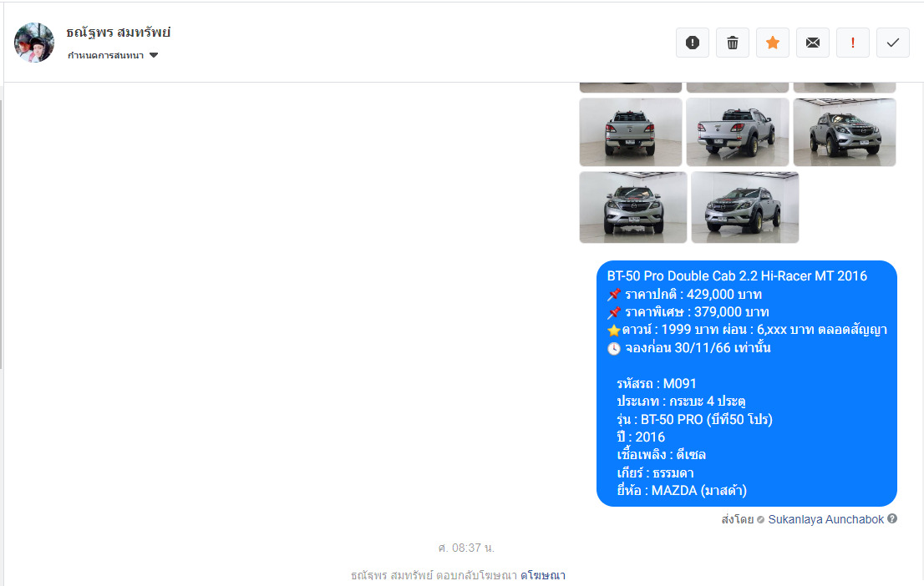The image size is (924, 586).
Task: Expand กำหนดการสนทนา dropdown arrow
Action: 154,55
